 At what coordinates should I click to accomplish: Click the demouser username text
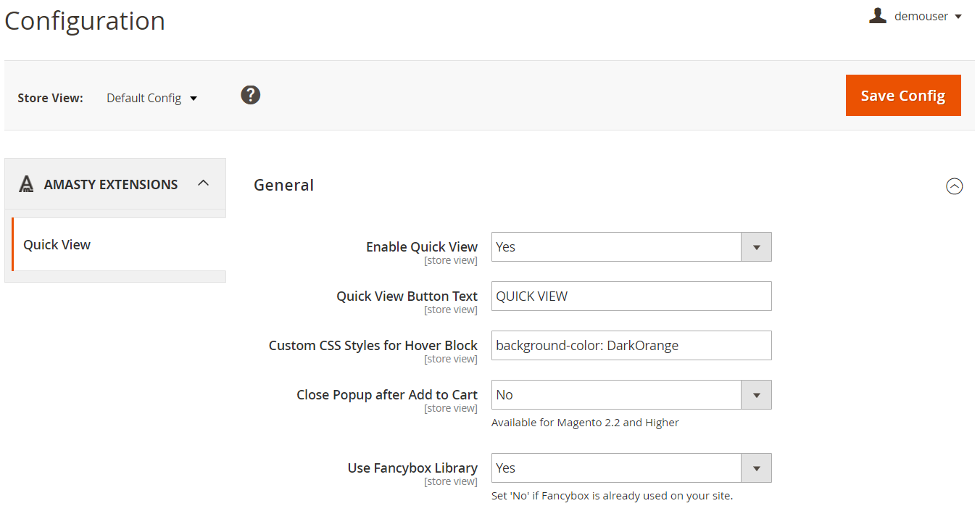click(921, 16)
